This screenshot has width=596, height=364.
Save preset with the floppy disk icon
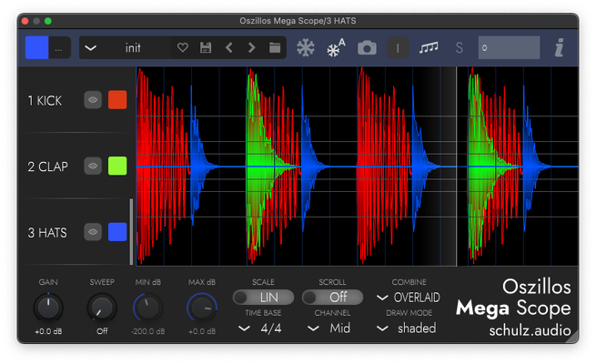point(206,47)
